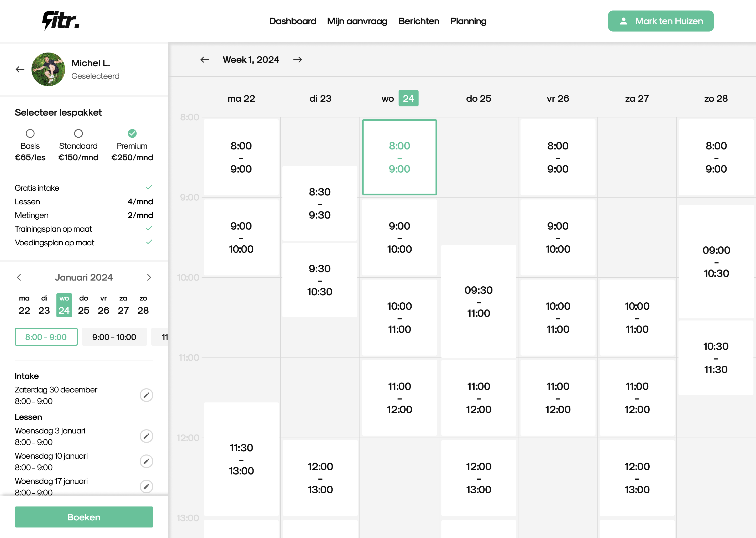
Task: Select Thursday 25 slot 09:30 – 11:00
Action: click(479, 302)
